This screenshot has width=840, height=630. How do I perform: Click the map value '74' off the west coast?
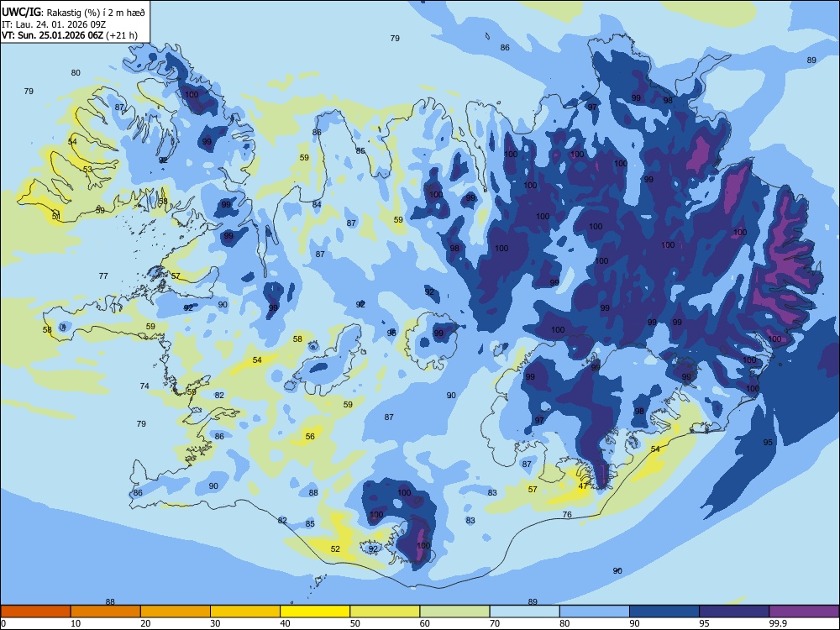coord(144,386)
